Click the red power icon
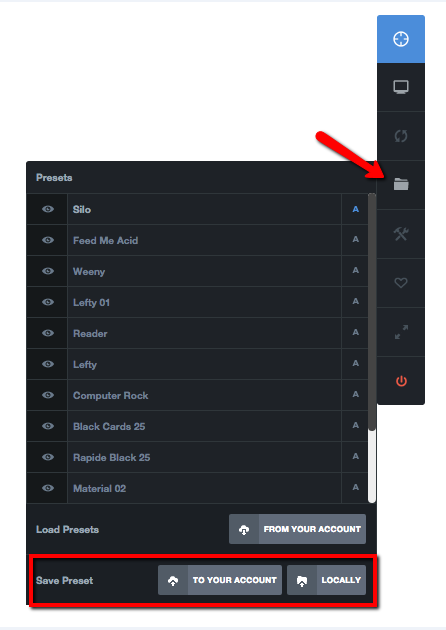This screenshot has height=630, width=446. click(x=401, y=380)
